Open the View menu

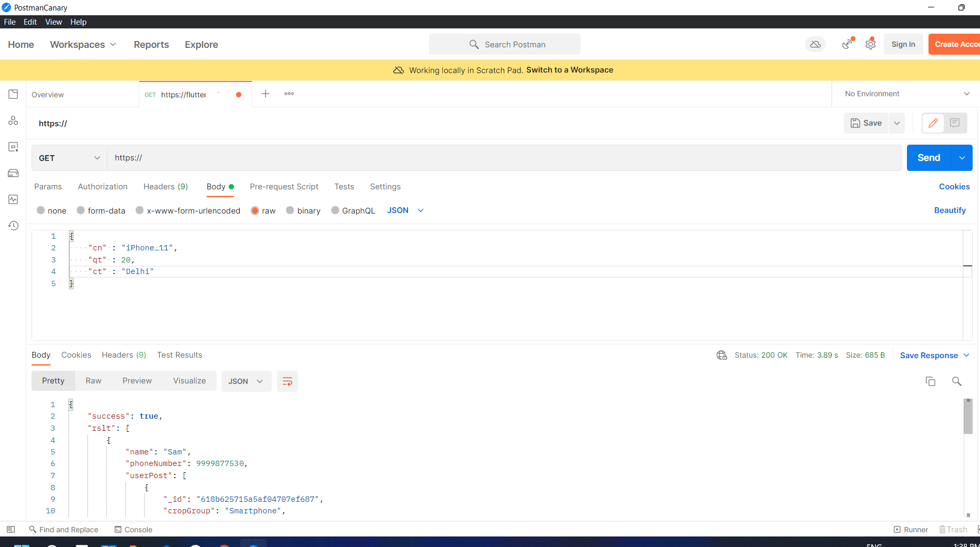(54, 22)
